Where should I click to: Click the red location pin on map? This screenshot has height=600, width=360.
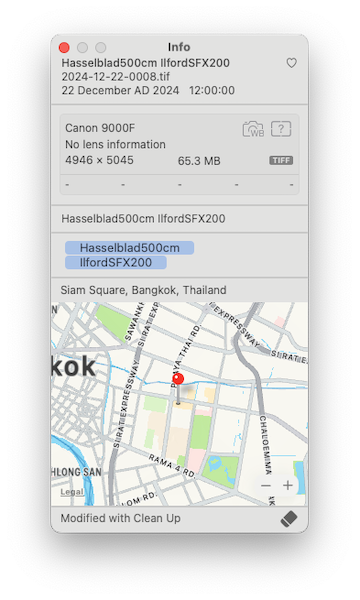coord(178,379)
